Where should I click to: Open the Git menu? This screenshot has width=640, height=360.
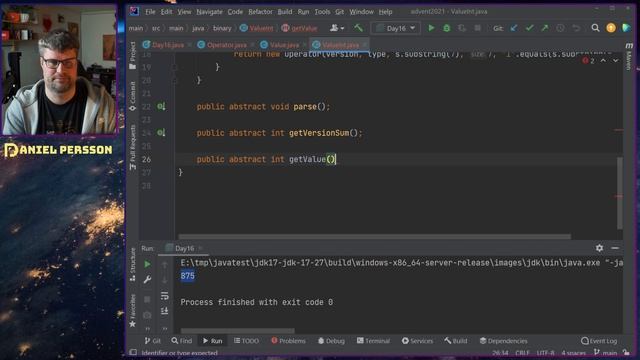pyautogui.click(x=339, y=12)
